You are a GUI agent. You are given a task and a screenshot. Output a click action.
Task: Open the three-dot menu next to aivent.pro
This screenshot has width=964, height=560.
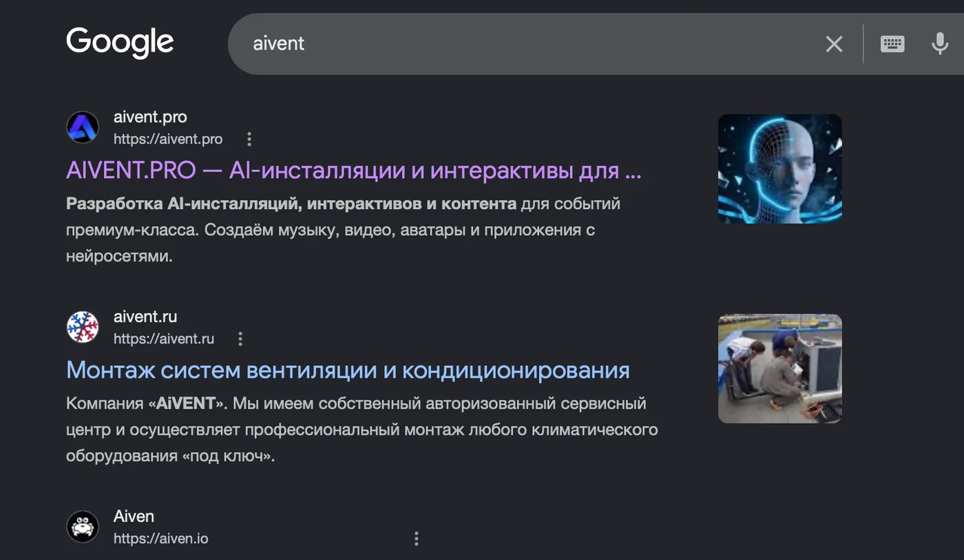tap(249, 139)
